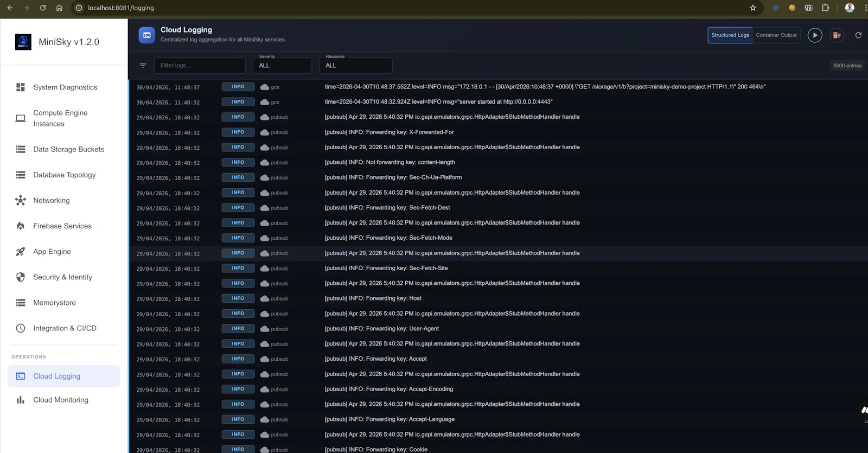Screen dimensions: 868x453
Task: Open Compute Engine Instances page
Action: click(64, 118)
